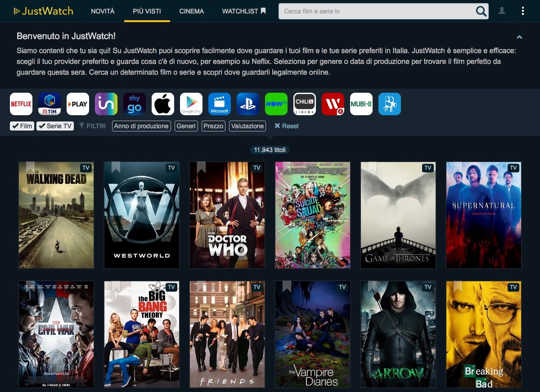Choose the Sky Go provider icon
This screenshot has height=392, width=540.
click(135, 104)
